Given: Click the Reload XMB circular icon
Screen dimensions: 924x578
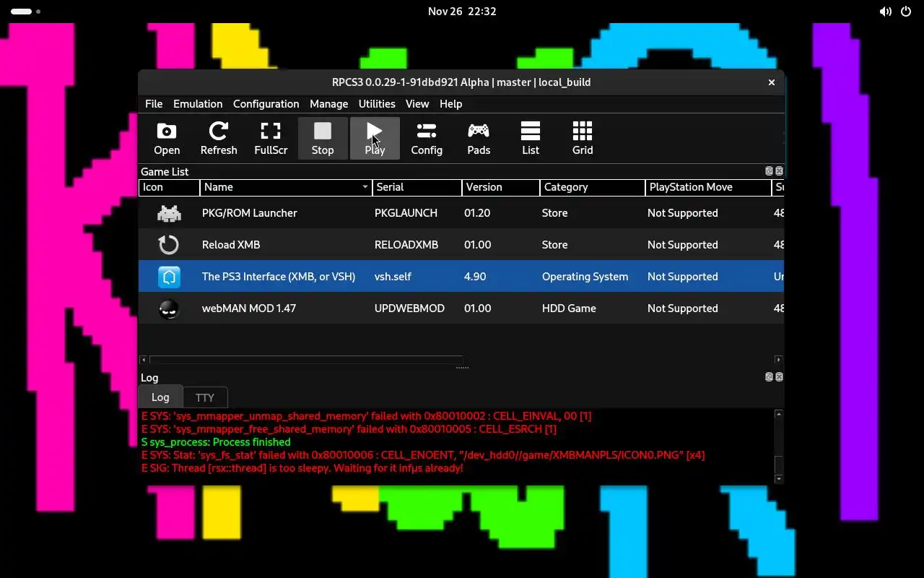Looking at the screenshot, I should 169,245.
